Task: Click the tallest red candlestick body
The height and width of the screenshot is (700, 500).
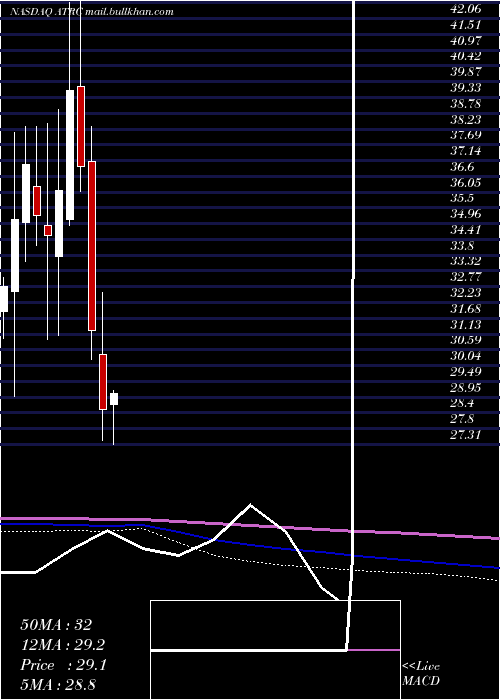Action: (x=92, y=246)
